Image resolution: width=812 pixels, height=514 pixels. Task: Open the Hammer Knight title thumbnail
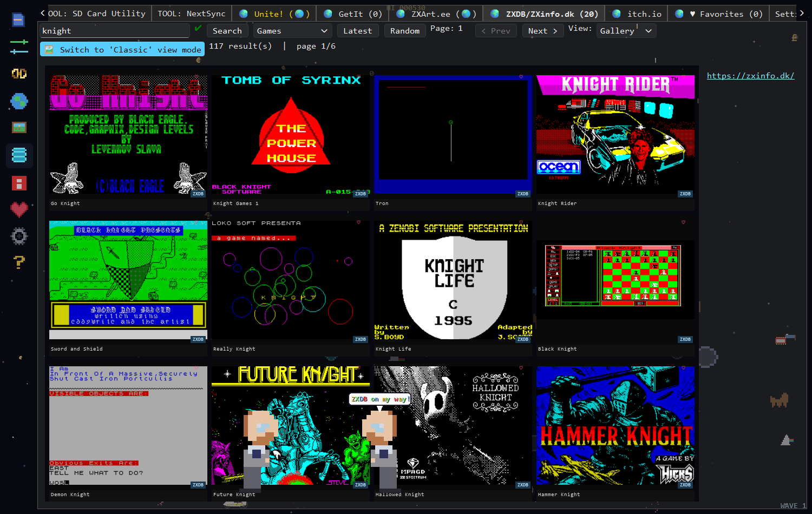pos(615,426)
